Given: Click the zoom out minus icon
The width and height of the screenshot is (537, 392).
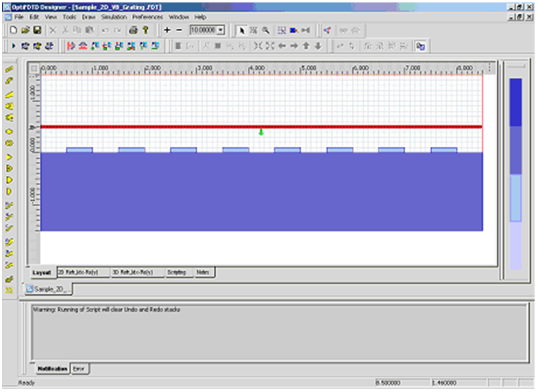Looking at the screenshot, I should (180, 30).
